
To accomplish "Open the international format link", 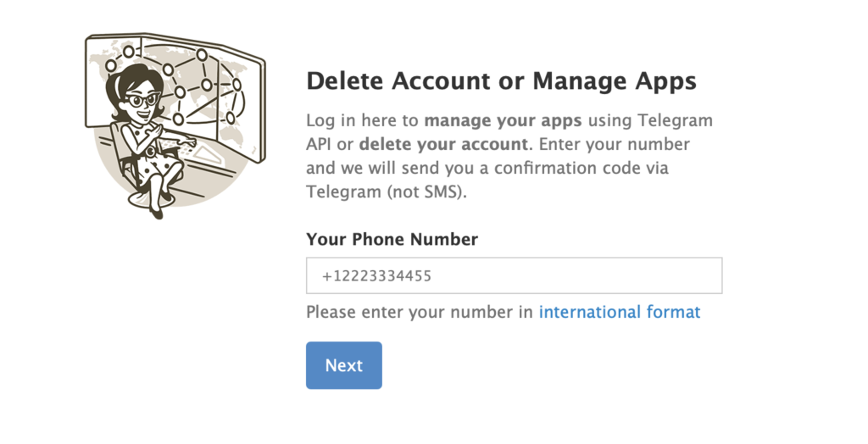I will pos(620,312).
